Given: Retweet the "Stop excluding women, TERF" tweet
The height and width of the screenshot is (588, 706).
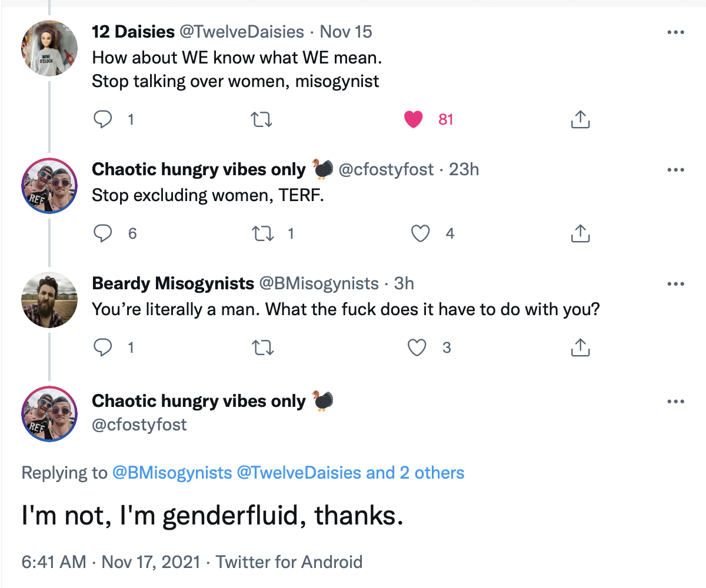Looking at the screenshot, I should (261, 233).
